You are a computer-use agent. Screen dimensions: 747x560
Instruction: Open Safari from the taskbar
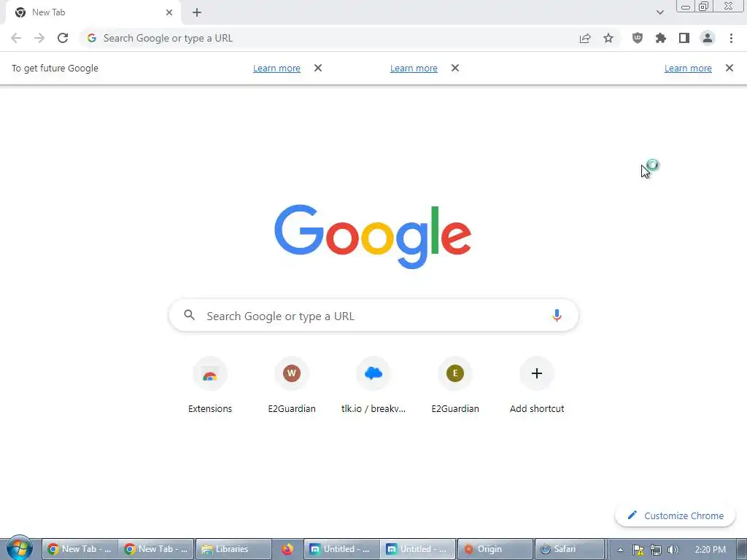569,549
